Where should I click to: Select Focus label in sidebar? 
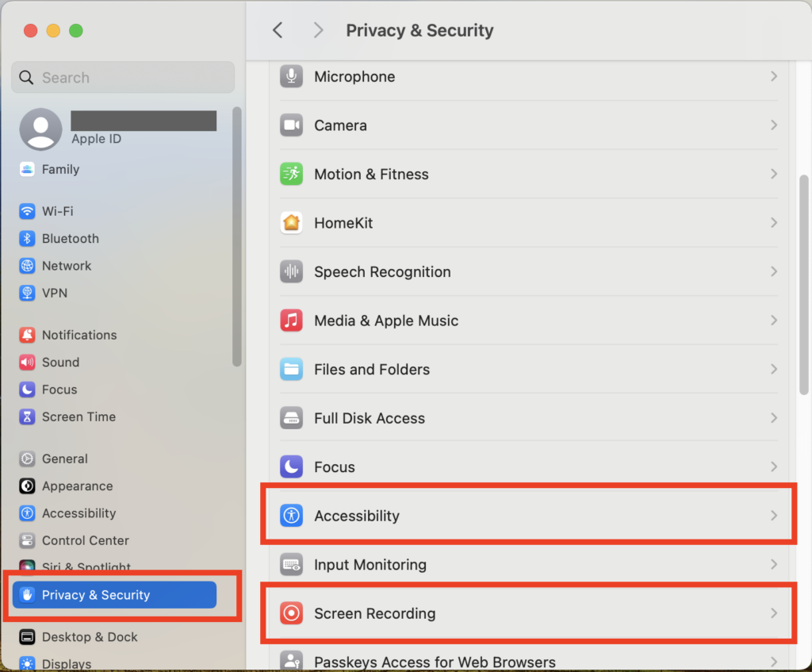coord(59,390)
